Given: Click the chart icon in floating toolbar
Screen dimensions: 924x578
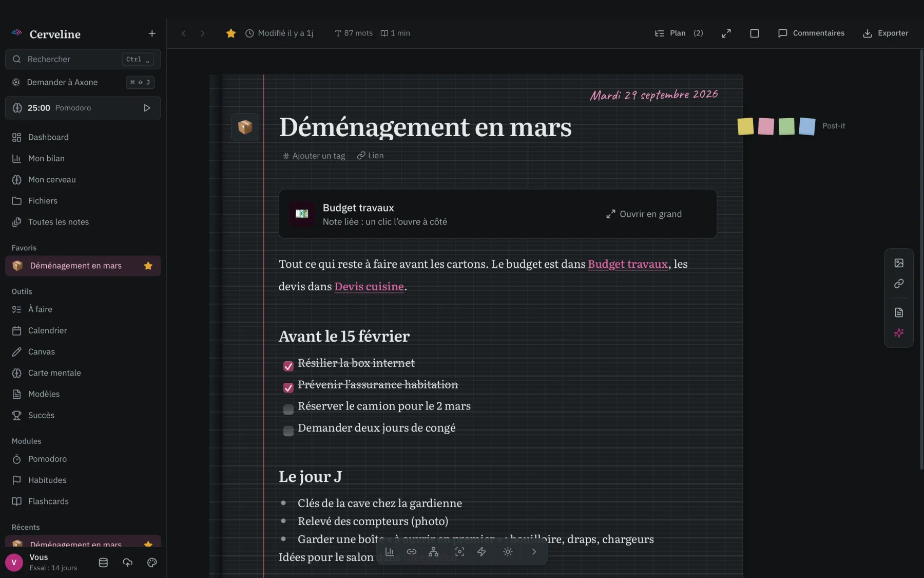Looking at the screenshot, I should click(x=390, y=552).
